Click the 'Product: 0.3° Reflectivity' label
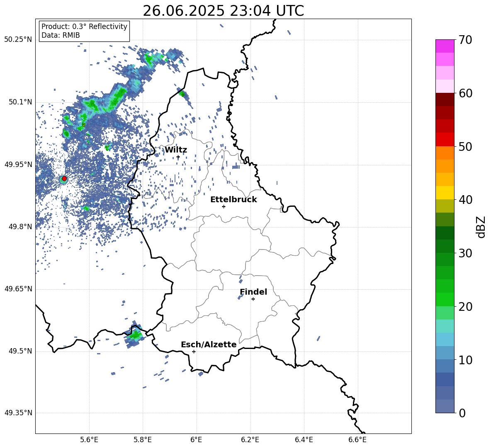Image resolution: width=491 pixels, height=448 pixels. pos(84,26)
